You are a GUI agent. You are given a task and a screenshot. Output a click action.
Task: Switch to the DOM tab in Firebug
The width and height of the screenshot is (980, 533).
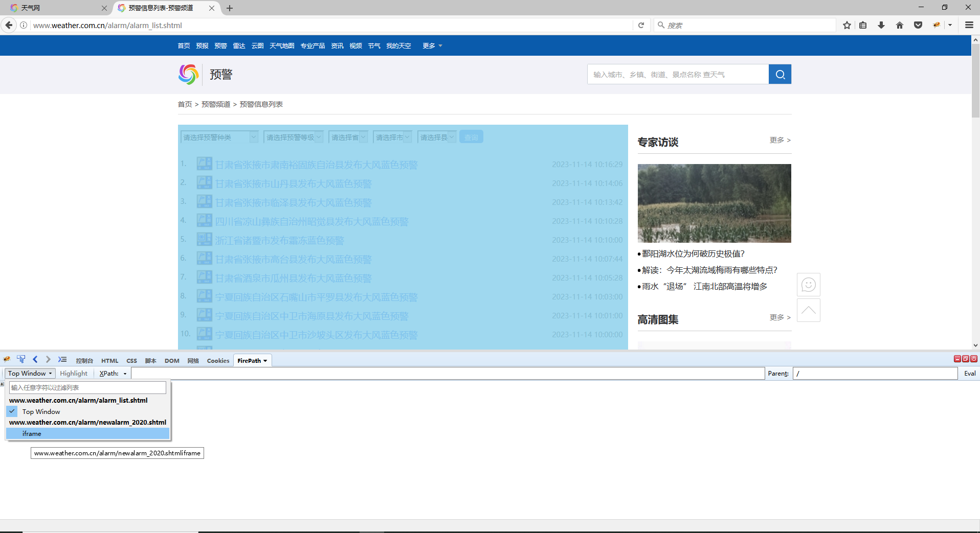(171, 360)
